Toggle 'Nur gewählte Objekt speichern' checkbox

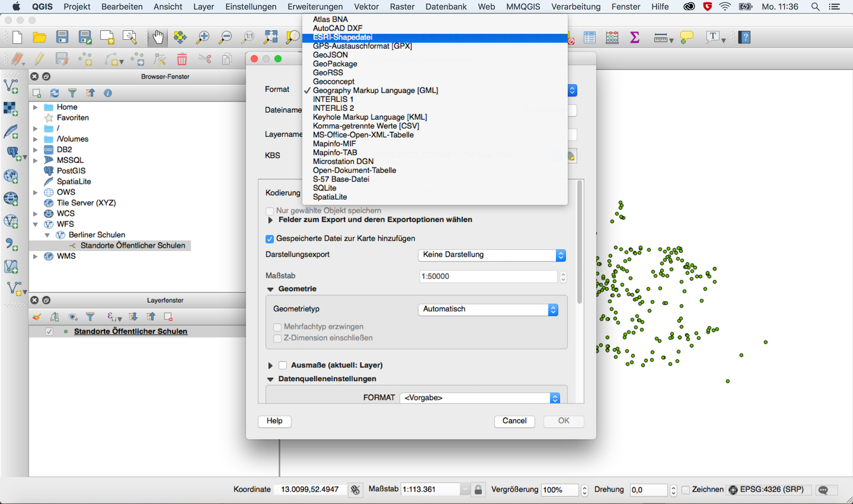point(270,211)
